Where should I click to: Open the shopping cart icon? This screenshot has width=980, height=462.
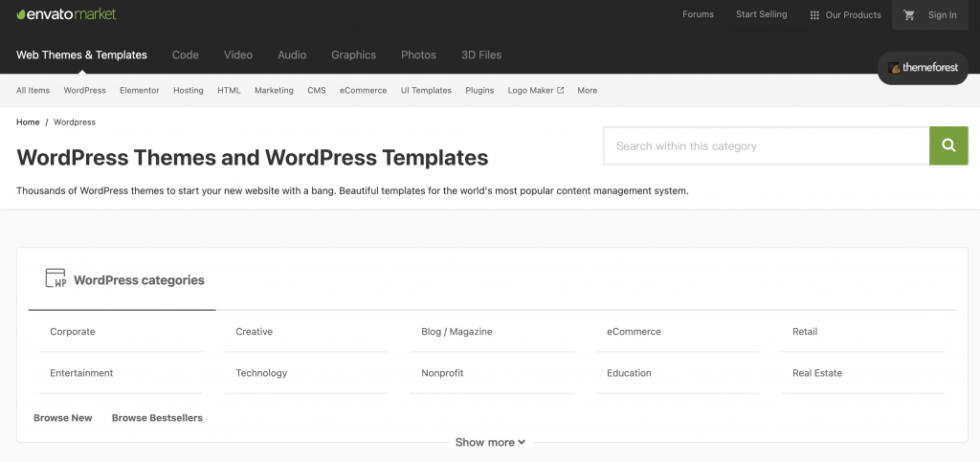pyautogui.click(x=909, y=15)
